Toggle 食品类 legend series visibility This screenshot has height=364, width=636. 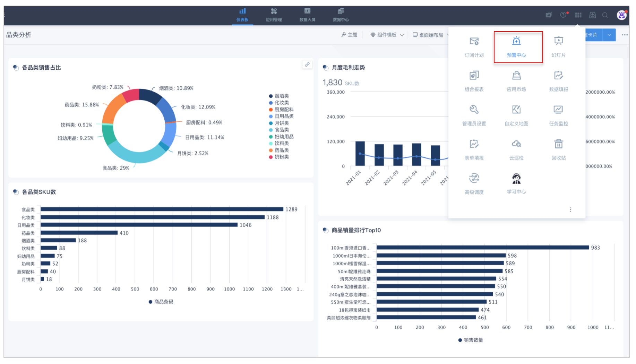pyautogui.click(x=279, y=130)
